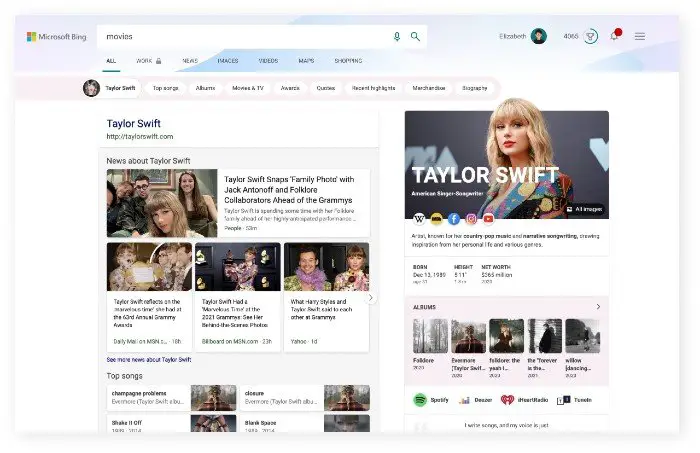Open the folklore: the yeah I... album cover
The width and height of the screenshot is (700, 453).
click(506, 336)
